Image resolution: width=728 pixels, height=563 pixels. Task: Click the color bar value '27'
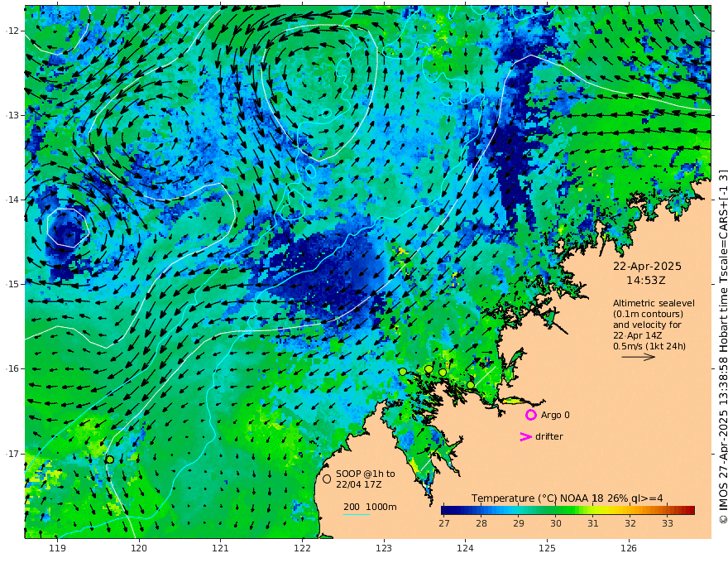(x=444, y=523)
